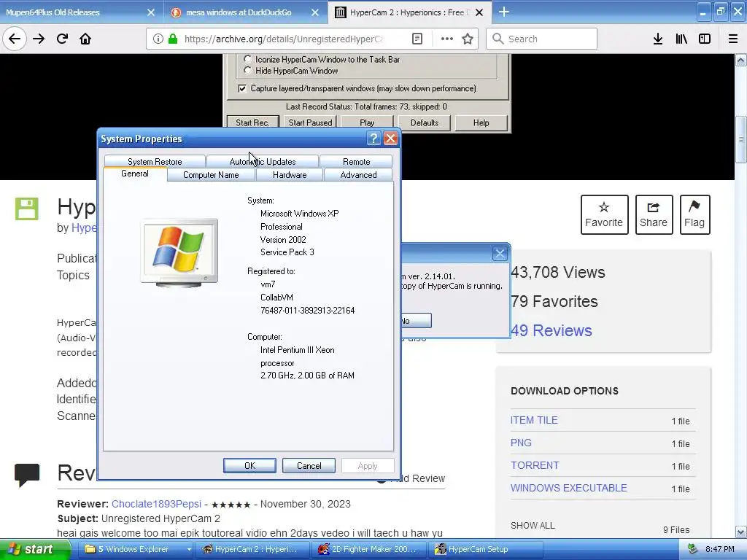Viewport: 747px width, 560px height.
Task: Close the Mupen64Plus Old Releases tab
Action: (x=150, y=12)
